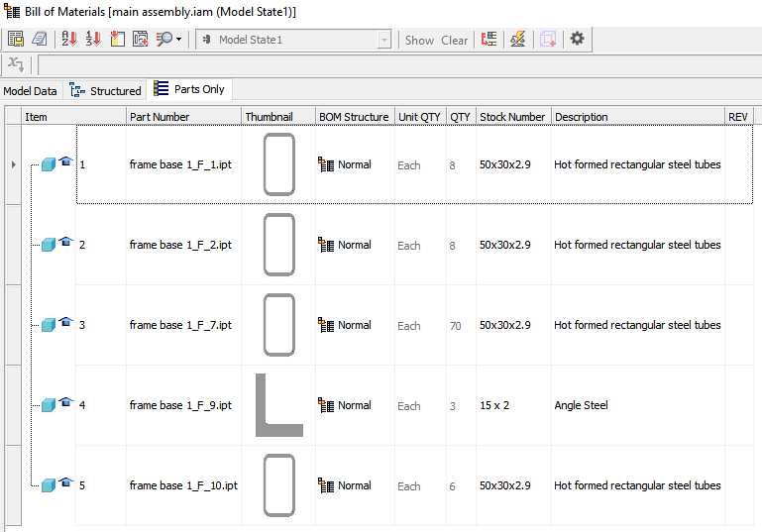The width and height of the screenshot is (762, 532).
Task: Open BOM Structure Normal dropdown for item 1
Action: click(x=355, y=164)
